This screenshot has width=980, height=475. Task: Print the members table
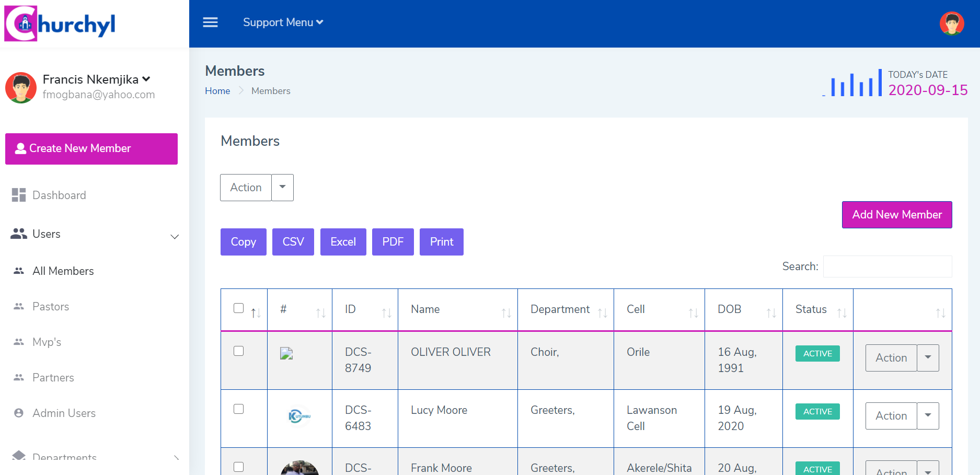point(442,242)
